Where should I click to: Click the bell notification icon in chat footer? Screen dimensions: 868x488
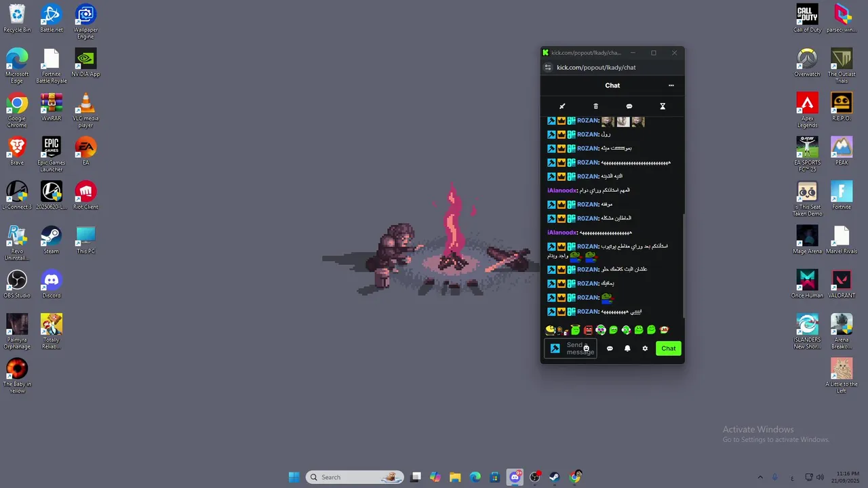pos(627,348)
